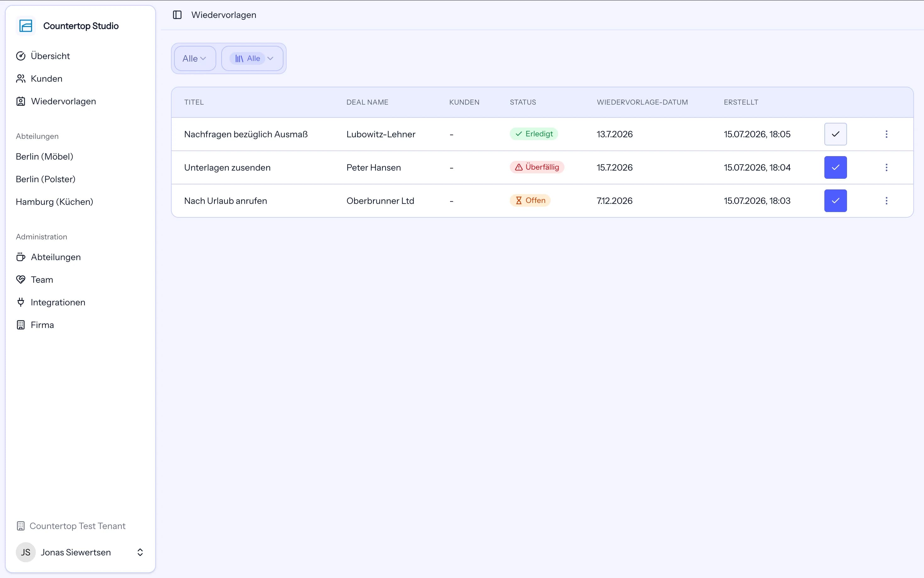Screen dimensions: 924x578
Task: Click the 15.07.2026, 18:03 created timestamp
Action: click(757, 201)
